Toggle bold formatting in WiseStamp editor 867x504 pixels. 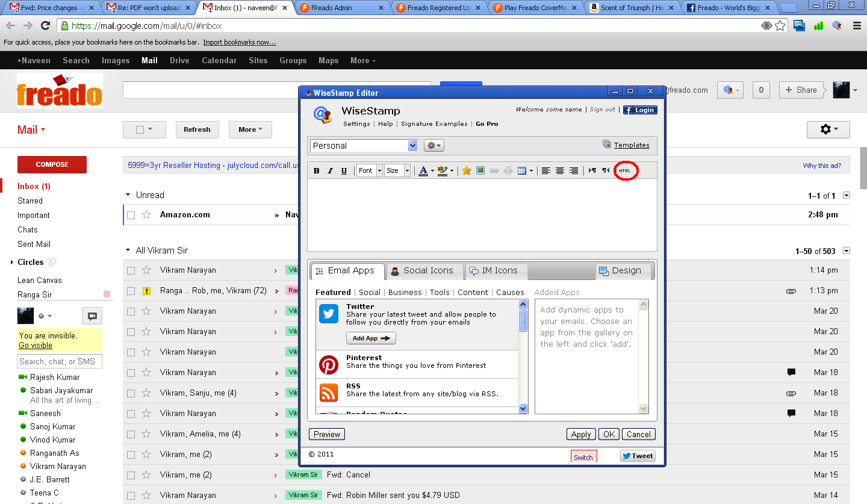[x=317, y=171]
